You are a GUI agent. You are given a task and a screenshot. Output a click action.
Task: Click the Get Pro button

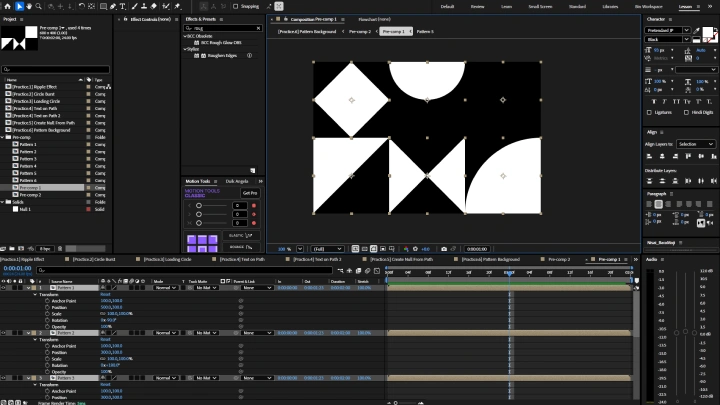pyautogui.click(x=249, y=192)
